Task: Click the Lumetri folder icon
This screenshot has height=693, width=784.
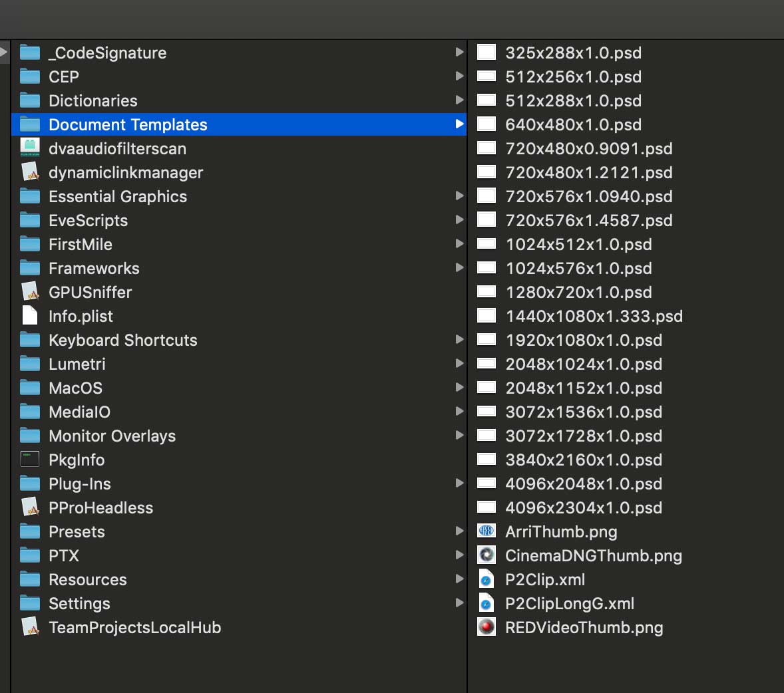Action: (30, 364)
